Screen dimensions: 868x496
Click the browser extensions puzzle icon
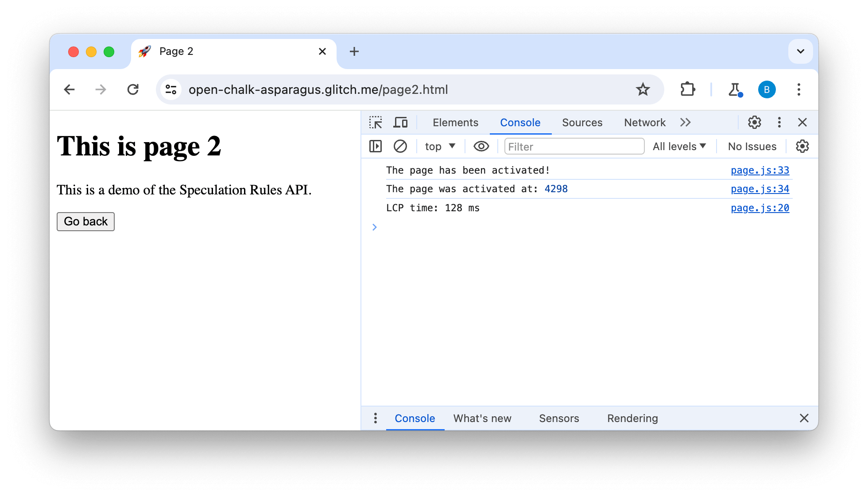click(687, 89)
